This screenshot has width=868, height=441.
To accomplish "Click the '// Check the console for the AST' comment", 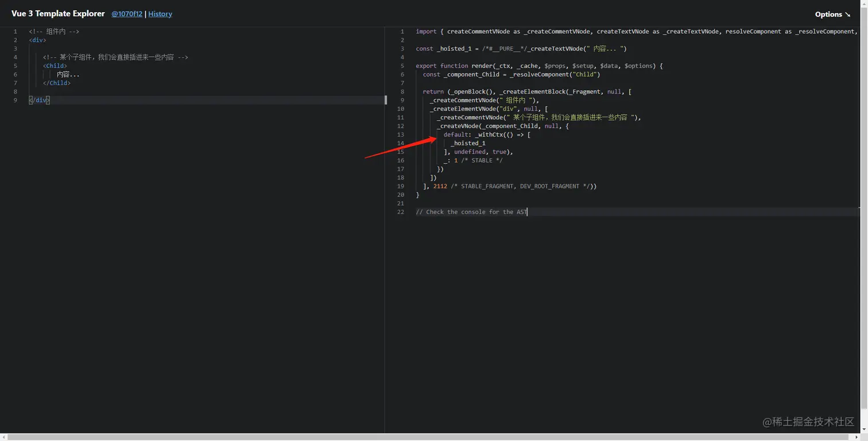I will 471,212.
